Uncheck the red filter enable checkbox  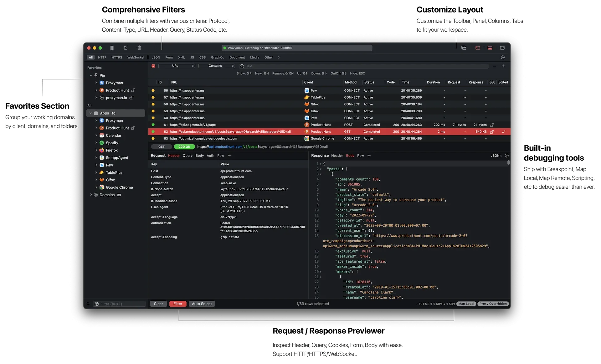click(x=153, y=66)
